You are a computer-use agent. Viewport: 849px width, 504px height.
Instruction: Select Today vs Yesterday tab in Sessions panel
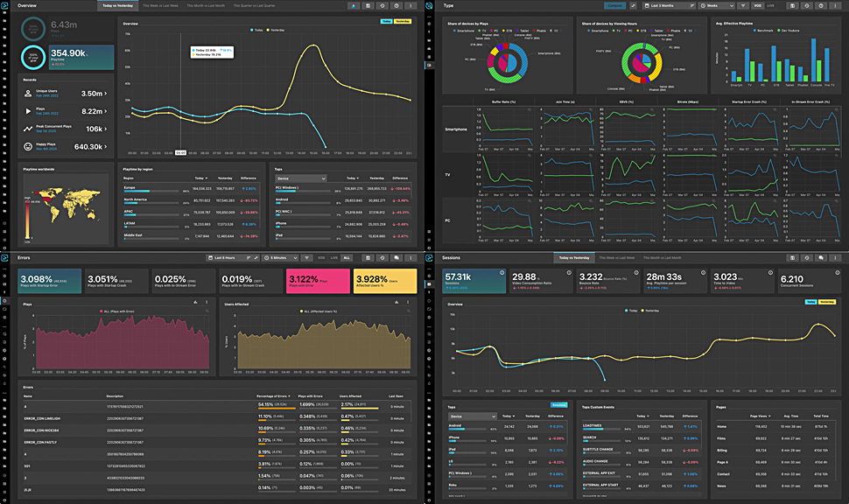pyautogui.click(x=574, y=257)
